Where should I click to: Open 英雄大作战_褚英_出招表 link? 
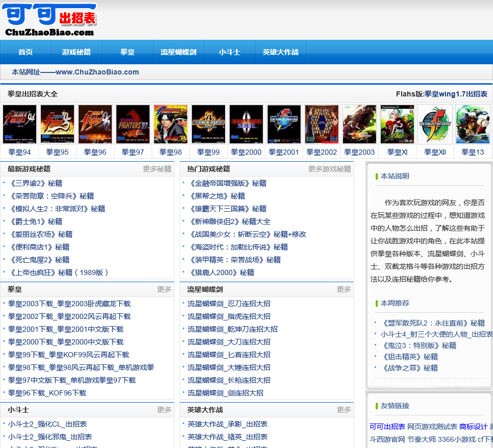coord(228,437)
